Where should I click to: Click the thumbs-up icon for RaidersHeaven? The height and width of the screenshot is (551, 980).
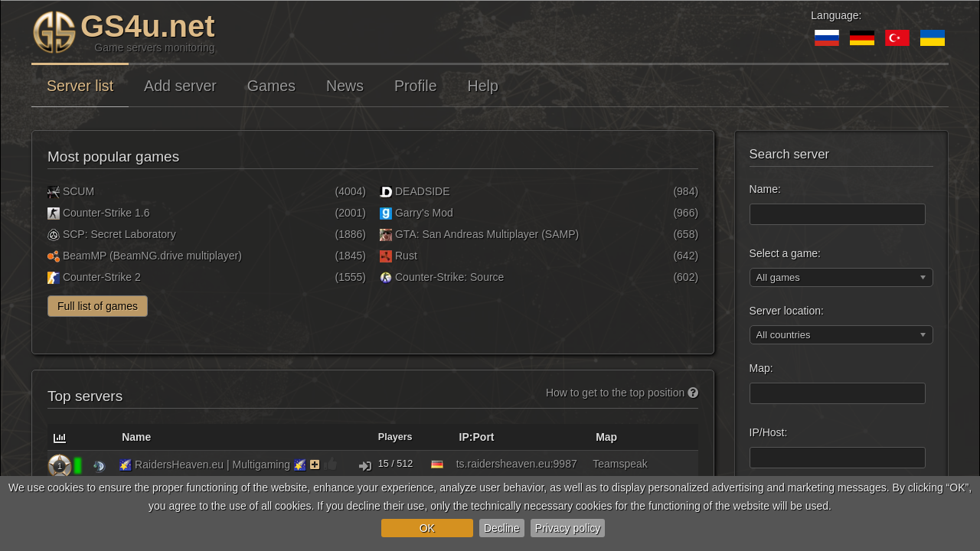331,464
